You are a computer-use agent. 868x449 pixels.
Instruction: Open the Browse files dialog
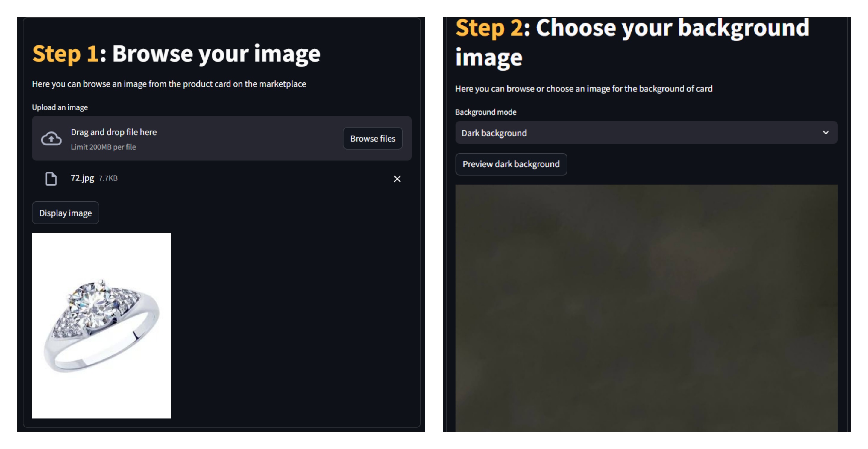click(373, 139)
